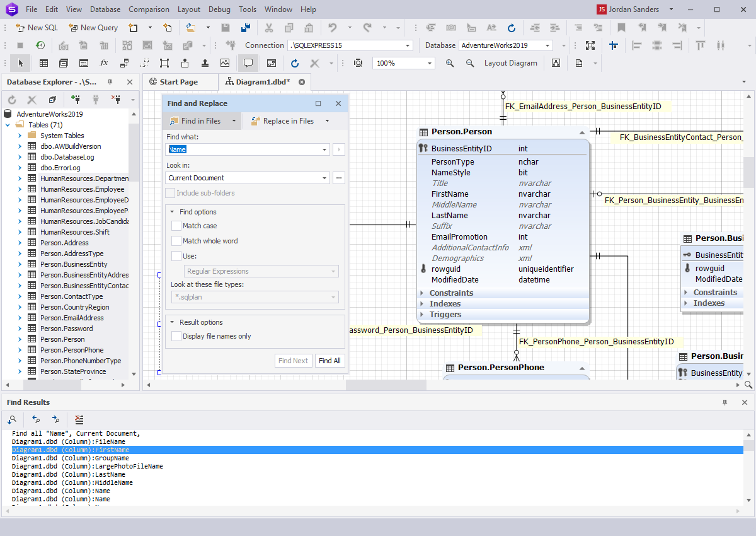756x536 pixels.
Task: Click the go to next find result icon
Action: [x=56, y=419]
